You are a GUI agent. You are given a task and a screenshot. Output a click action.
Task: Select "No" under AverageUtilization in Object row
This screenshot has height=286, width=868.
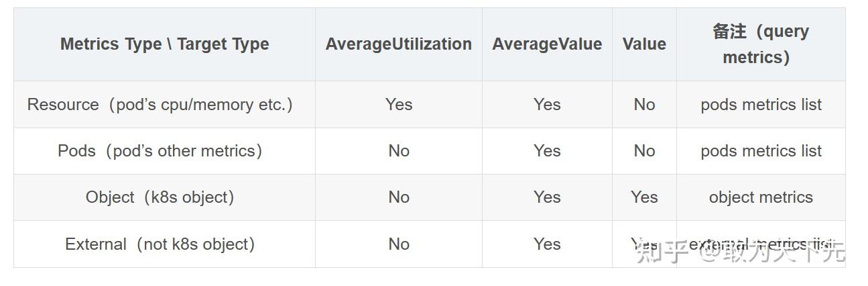[399, 197]
